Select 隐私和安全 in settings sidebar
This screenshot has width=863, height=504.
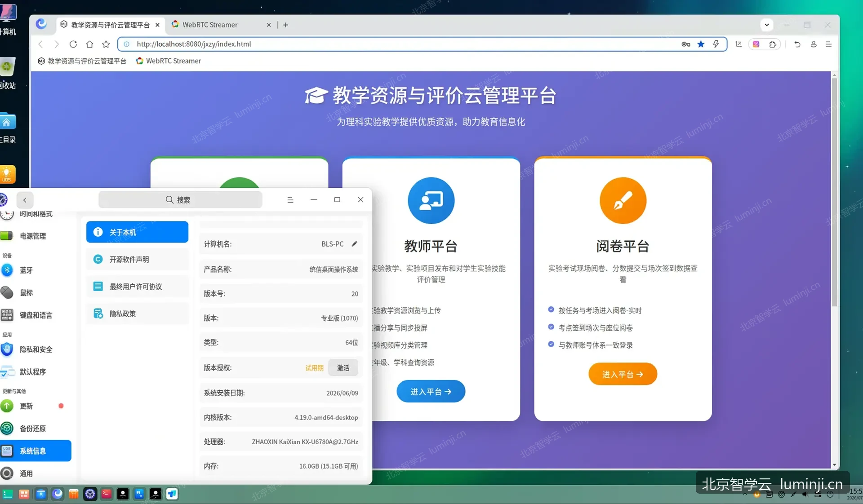click(x=36, y=349)
